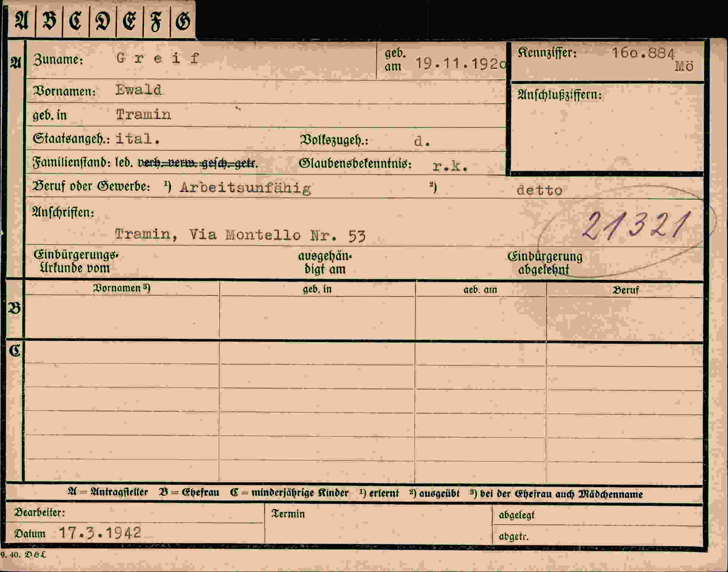Image resolution: width=728 pixels, height=572 pixels.
Task: Click the 'Bearbeiter:' label
Action: point(40,512)
